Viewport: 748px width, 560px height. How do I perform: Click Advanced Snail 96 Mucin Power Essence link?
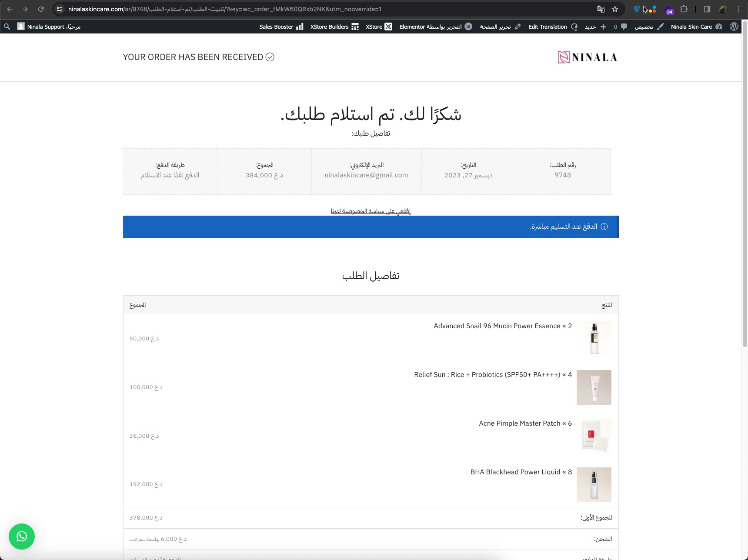tap(497, 326)
